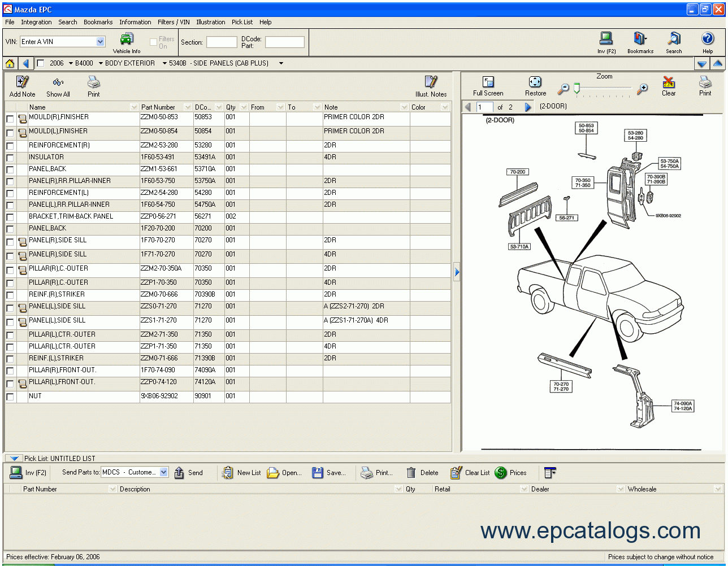Viewport: 728px width, 566px height.
Task: Click the zoom out magnifier icon
Action: (563, 89)
